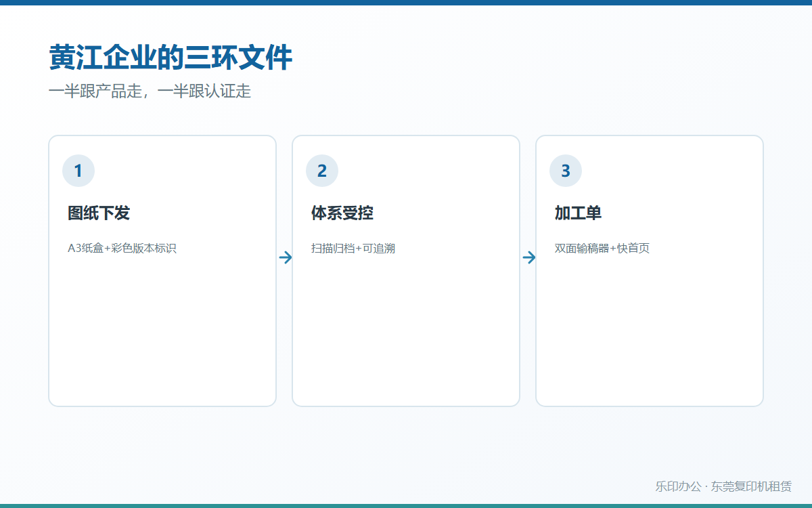Viewport: 812px width, 508px height.
Task: Click the step number 1 circle
Action: tap(78, 171)
